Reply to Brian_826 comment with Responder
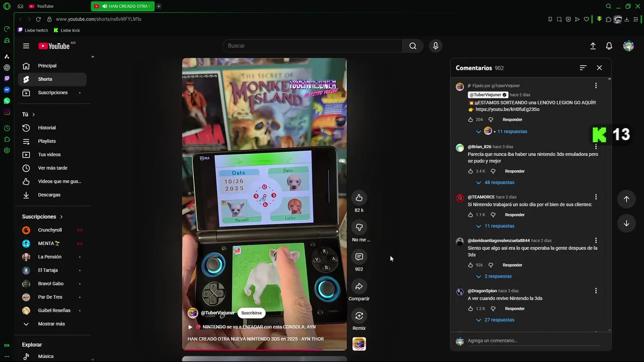 515,171
